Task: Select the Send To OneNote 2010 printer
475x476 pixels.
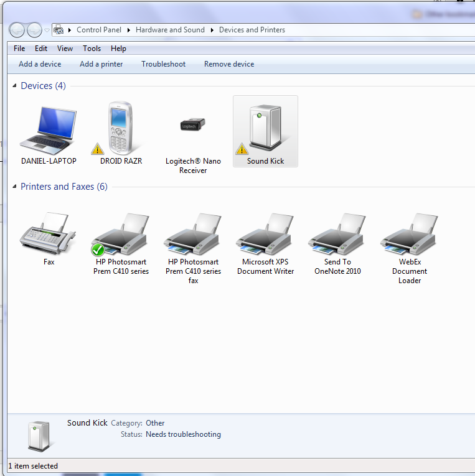Action: tap(337, 235)
